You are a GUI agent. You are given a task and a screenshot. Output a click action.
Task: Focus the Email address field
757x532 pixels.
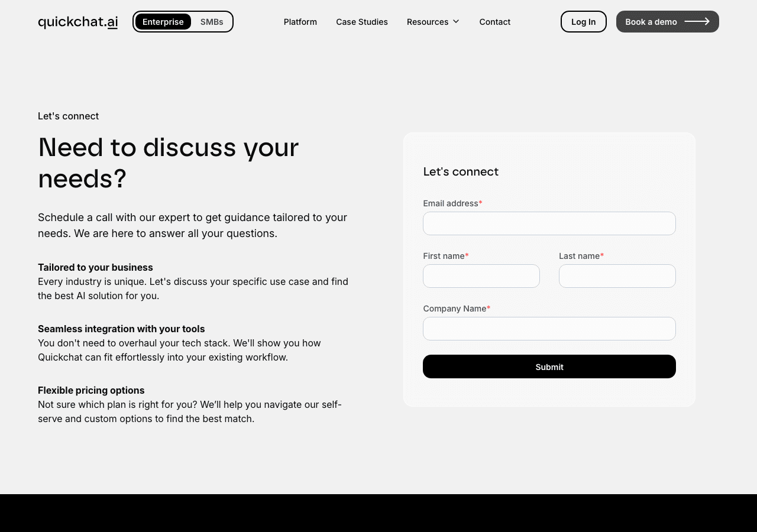pyautogui.click(x=549, y=223)
